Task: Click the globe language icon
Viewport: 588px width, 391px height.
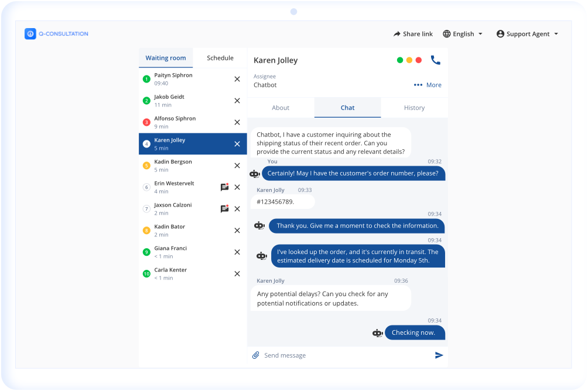Action: pyautogui.click(x=447, y=34)
